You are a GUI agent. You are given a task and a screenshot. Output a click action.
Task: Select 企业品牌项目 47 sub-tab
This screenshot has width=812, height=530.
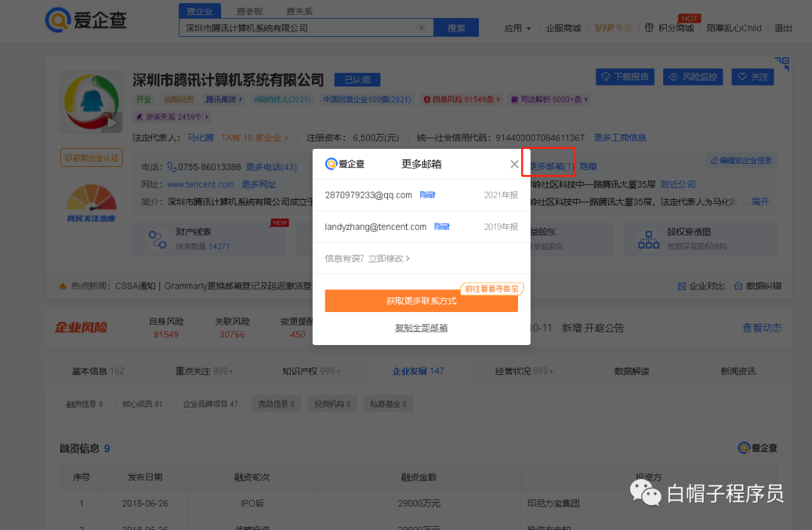coord(211,404)
